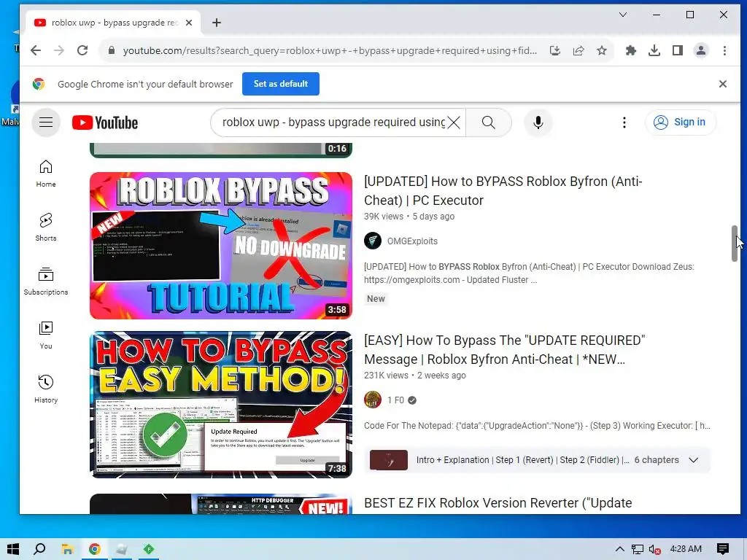
Task: Open network tray icon
Action: 637,549
